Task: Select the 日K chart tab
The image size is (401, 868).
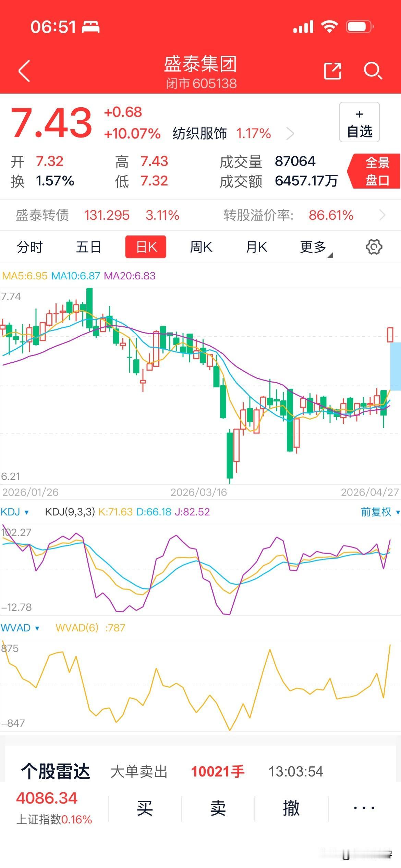Action: pyautogui.click(x=146, y=247)
